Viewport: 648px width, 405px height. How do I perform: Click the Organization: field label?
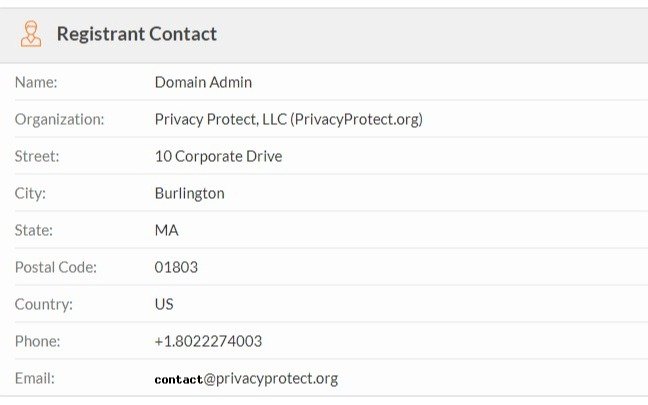[60, 119]
